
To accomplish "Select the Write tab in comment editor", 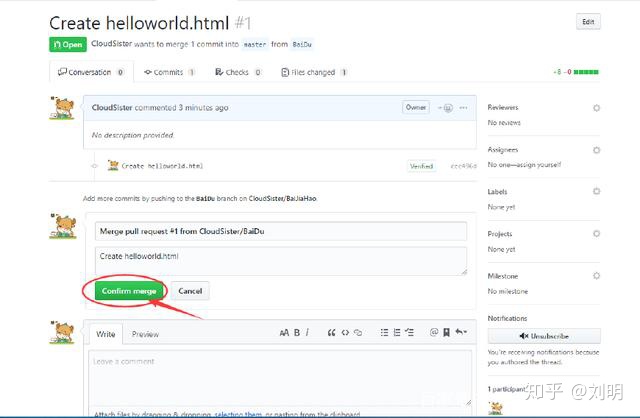I will (x=106, y=334).
